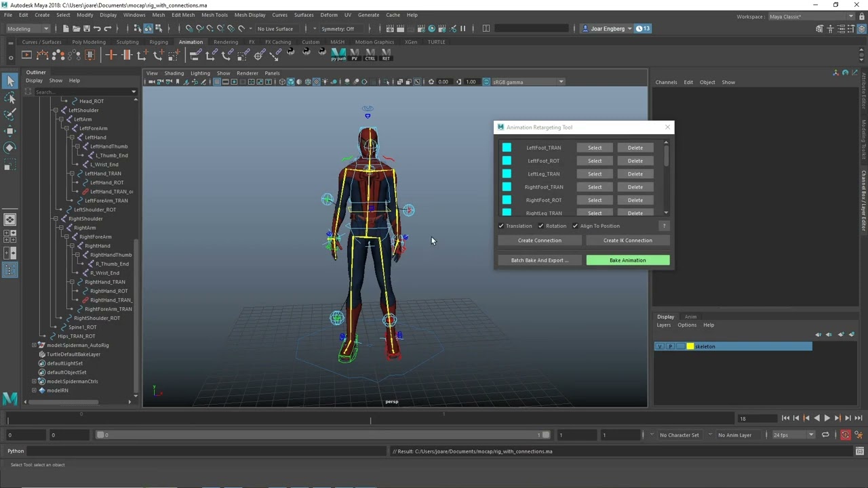This screenshot has width=868, height=488.
Task: Open the Mesh Tools menu
Action: 214,15
